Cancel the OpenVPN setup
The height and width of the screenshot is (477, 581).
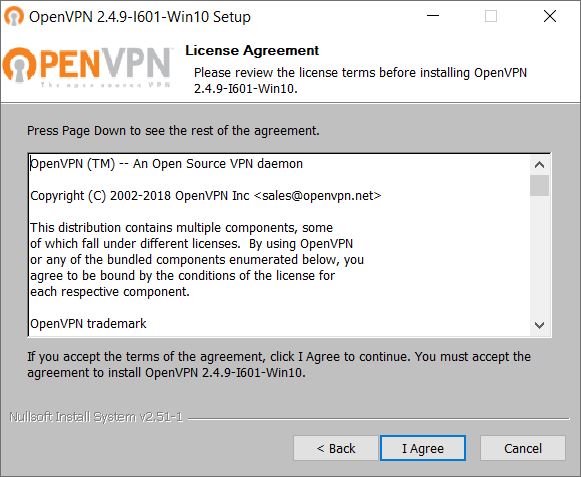point(523,448)
